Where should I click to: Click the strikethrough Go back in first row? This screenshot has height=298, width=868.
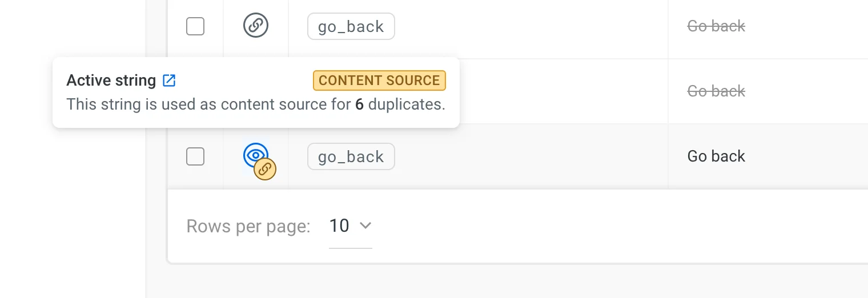tap(716, 26)
